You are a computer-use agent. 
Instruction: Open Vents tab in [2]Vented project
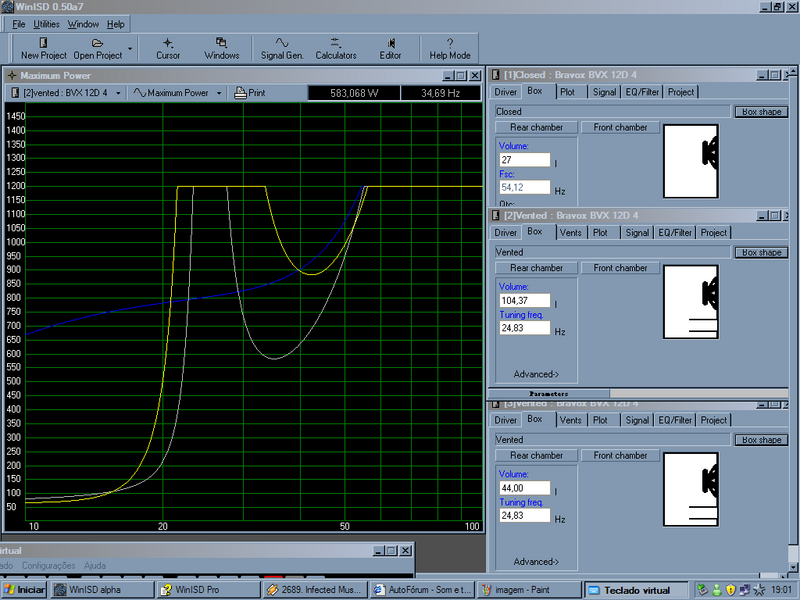click(570, 233)
